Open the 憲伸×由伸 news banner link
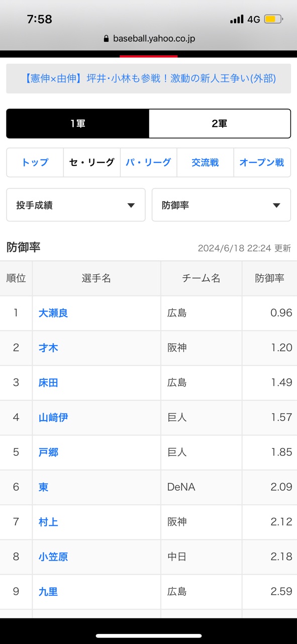Viewport: 297px width, 644px height. (149, 78)
